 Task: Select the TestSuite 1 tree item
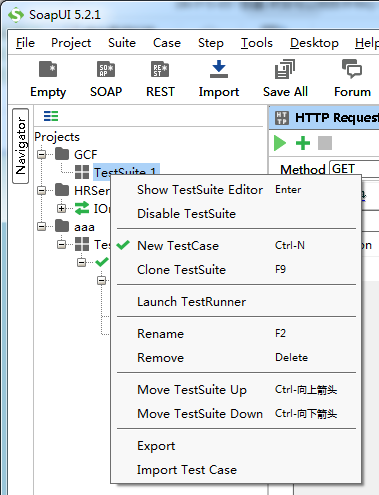[x=126, y=170]
